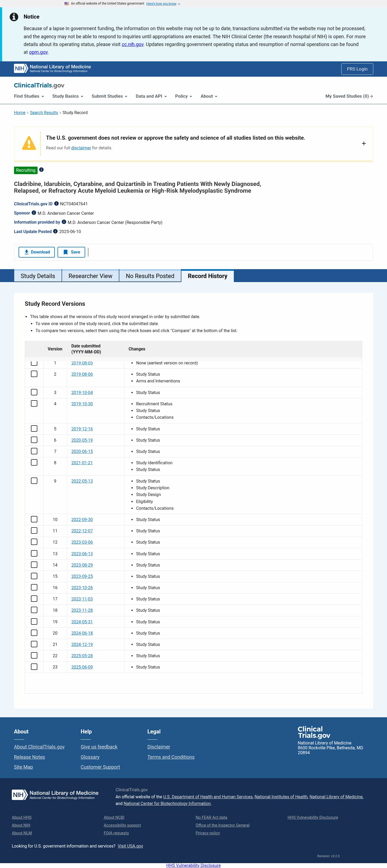
Task: Open the Researcher View tab
Action: click(x=90, y=276)
